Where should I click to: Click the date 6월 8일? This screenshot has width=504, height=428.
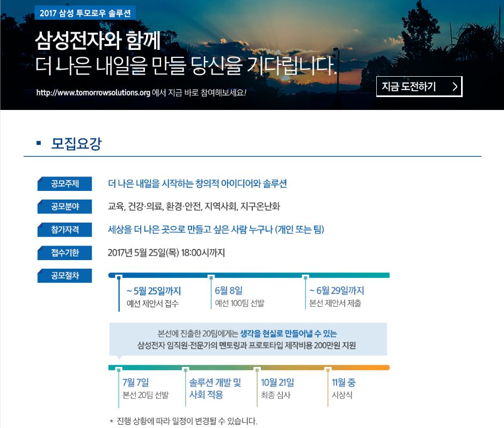(229, 291)
